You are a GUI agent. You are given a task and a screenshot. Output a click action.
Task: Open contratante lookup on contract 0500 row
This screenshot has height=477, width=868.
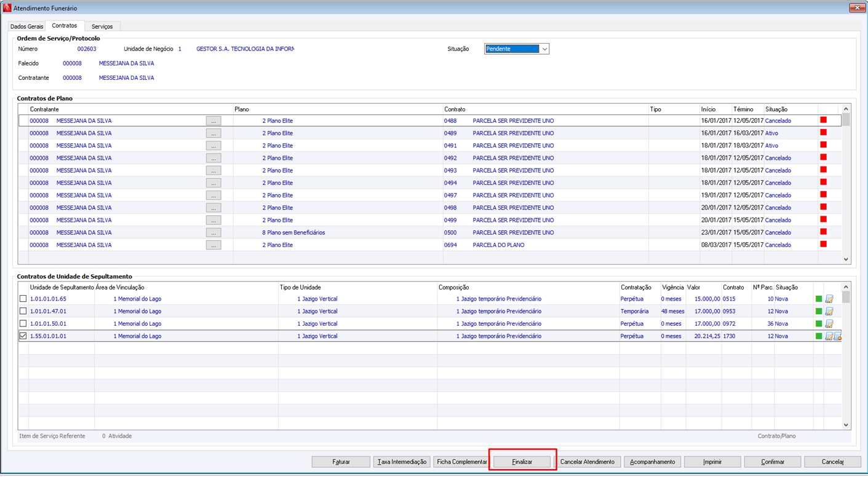(213, 233)
